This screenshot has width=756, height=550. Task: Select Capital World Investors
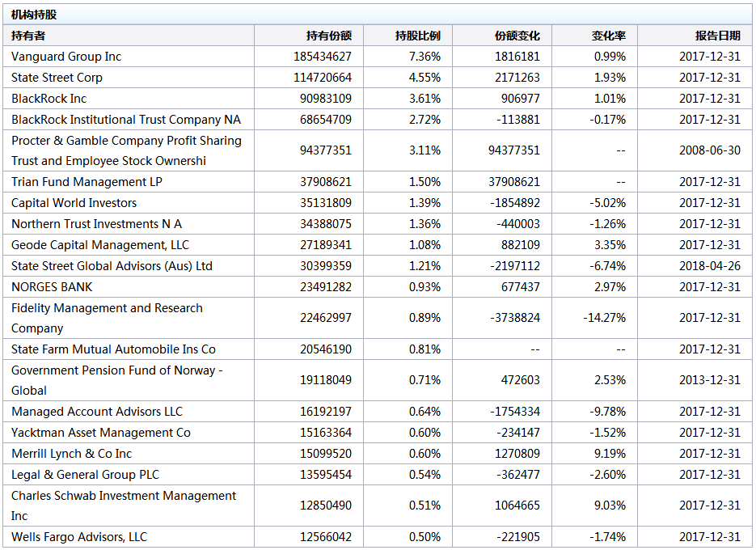[x=74, y=203]
